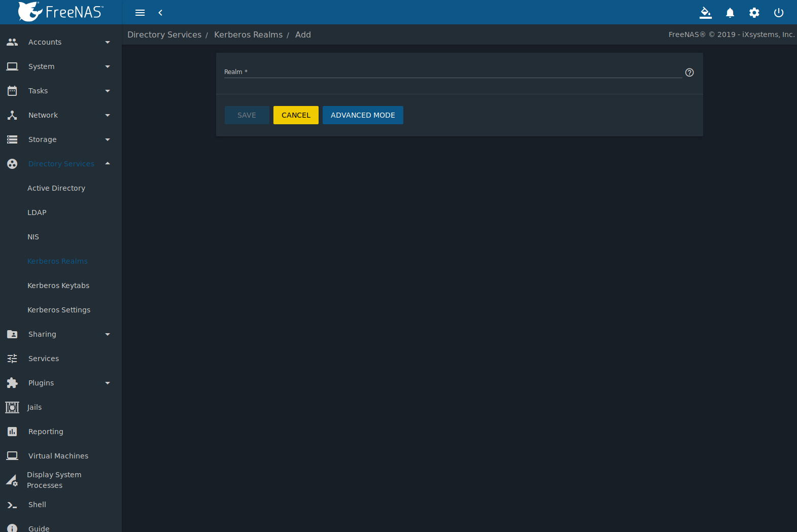The width and height of the screenshot is (797, 532).
Task: Select Kerberos Realms in sidebar
Action: [x=57, y=261]
